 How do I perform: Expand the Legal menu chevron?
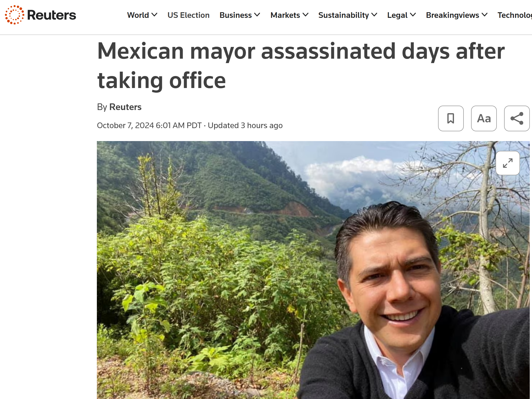click(x=413, y=15)
